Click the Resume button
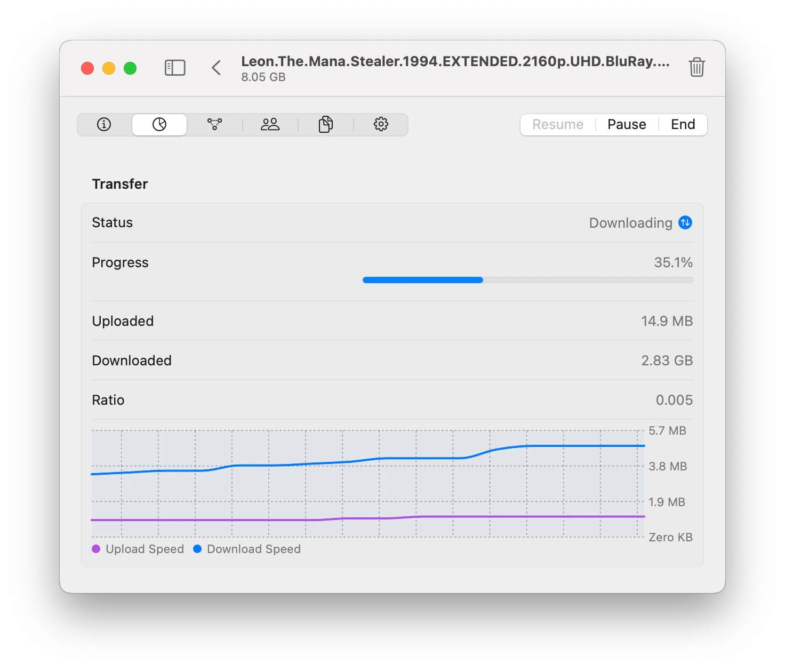 558,125
